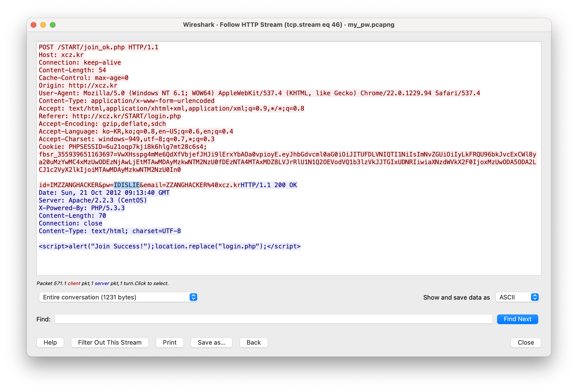This screenshot has height=392, width=578.
Task: Click Filter Out This Stream
Action: [110, 342]
